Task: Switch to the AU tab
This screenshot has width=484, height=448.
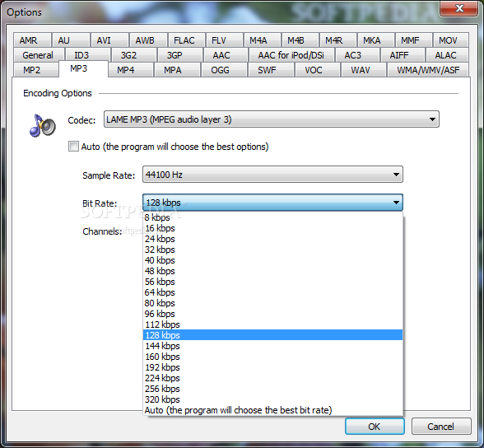Action: tap(71, 40)
